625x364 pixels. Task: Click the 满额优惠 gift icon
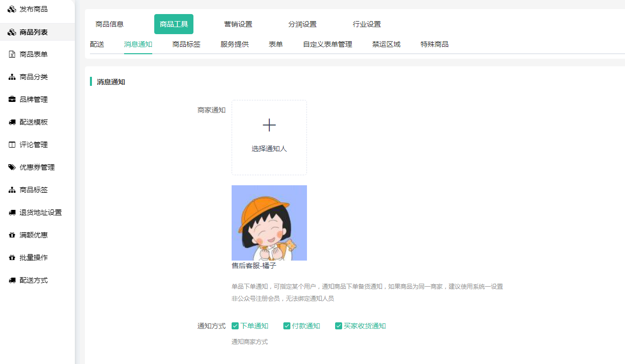(x=12, y=235)
